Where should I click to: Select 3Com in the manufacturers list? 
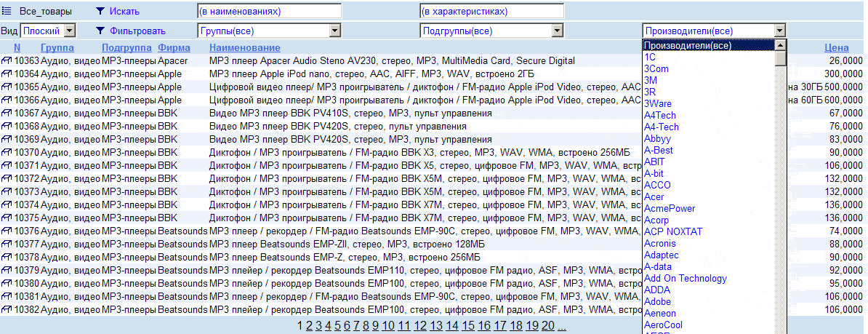click(656, 68)
